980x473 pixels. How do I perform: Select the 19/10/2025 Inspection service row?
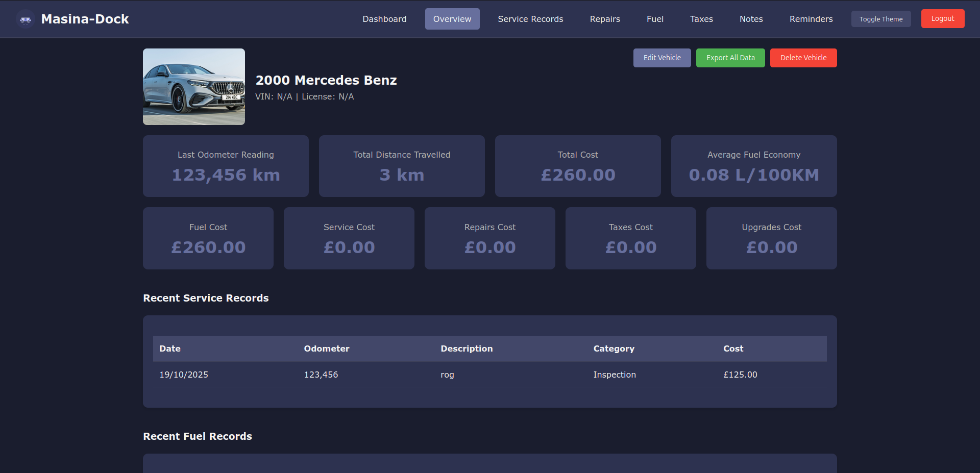pyautogui.click(x=489, y=375)
